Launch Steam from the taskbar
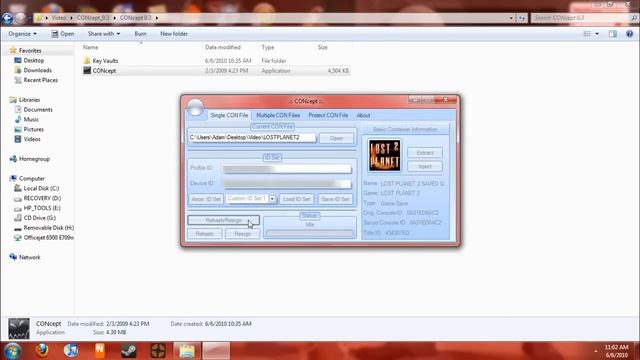The height and width of the screenshot is (360, 640). (129, 351)
